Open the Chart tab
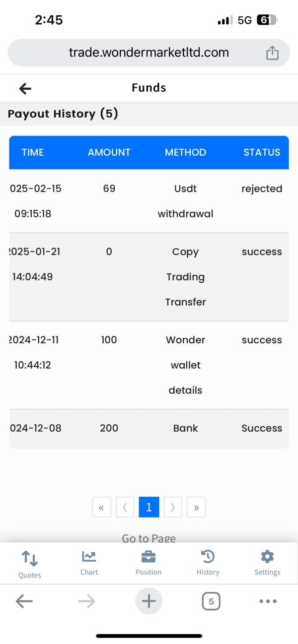 [x=89, y=563]
